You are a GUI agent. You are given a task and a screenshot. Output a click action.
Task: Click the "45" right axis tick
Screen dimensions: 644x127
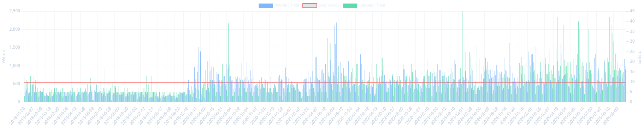(632, 11)
